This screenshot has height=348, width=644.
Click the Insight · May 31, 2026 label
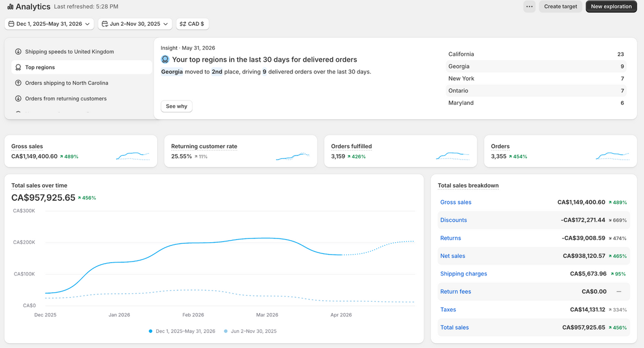[188, 48]
